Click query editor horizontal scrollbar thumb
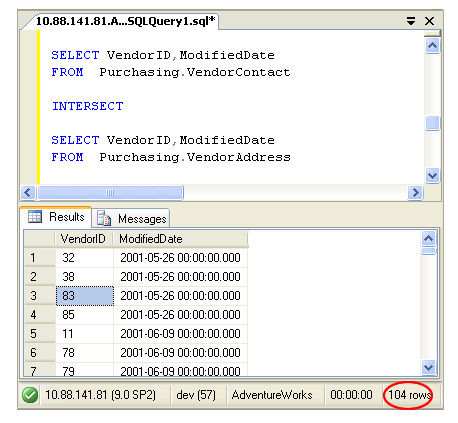Screen dimensions: 458x423 click(x=110, y=192)
